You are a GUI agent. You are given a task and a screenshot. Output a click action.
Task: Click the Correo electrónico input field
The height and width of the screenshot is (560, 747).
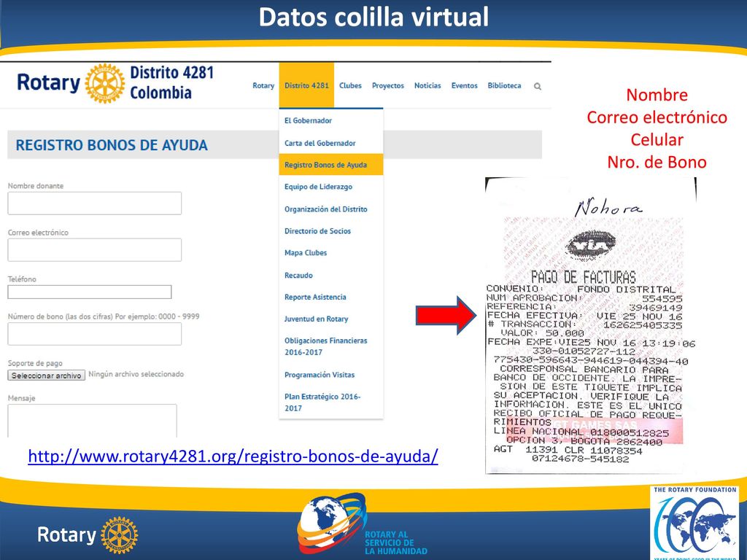coord(94,250)
